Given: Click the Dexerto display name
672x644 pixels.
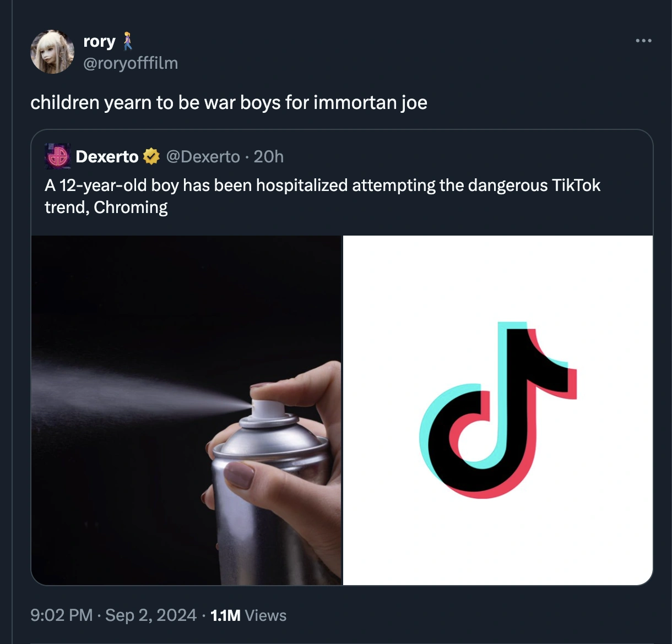Looking at the screenshot, I should 107,157.
